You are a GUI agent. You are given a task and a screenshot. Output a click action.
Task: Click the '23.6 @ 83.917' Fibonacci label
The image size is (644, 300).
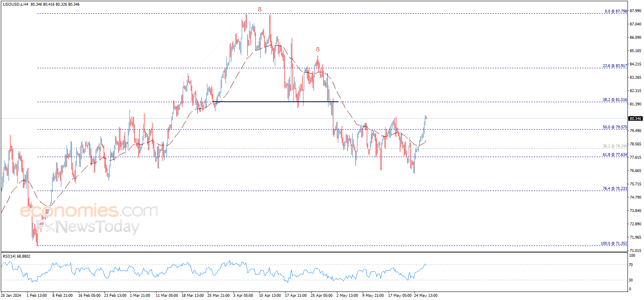click(x=615, y=66)
